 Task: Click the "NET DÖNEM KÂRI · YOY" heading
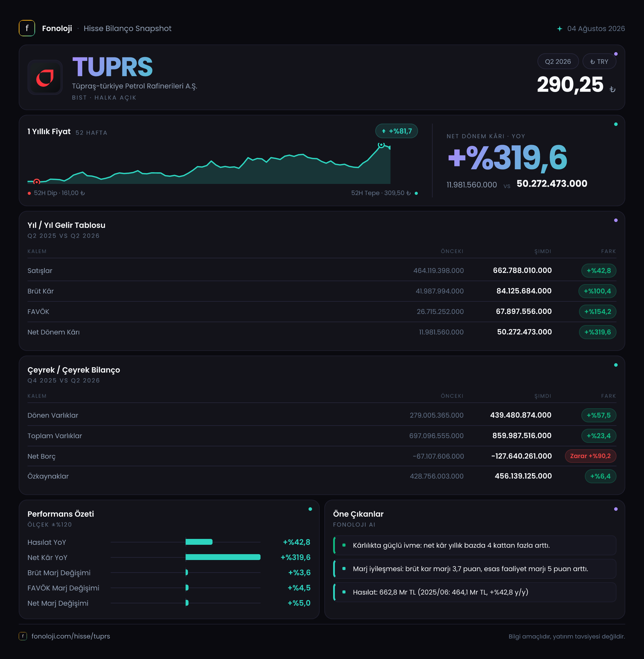point(486,136)
